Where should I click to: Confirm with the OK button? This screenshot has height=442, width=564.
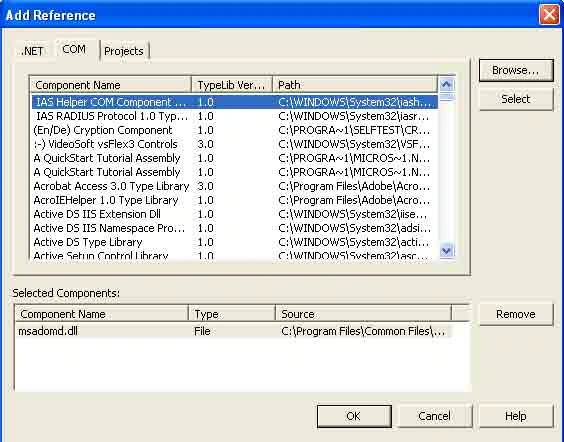[354, 416]
